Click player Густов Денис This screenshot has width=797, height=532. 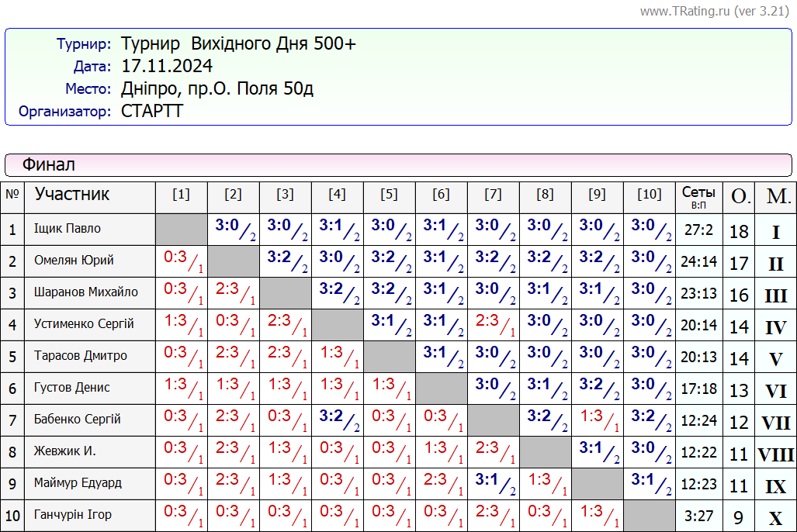coord(72,388)
